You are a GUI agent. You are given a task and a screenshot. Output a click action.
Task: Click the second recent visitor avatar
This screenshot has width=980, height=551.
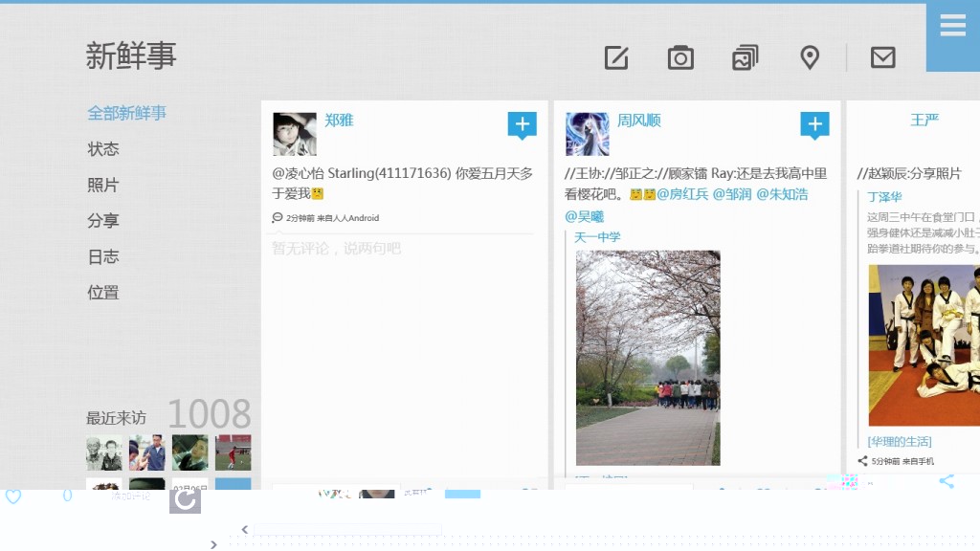pyautogui.click(x=146, y=452)
